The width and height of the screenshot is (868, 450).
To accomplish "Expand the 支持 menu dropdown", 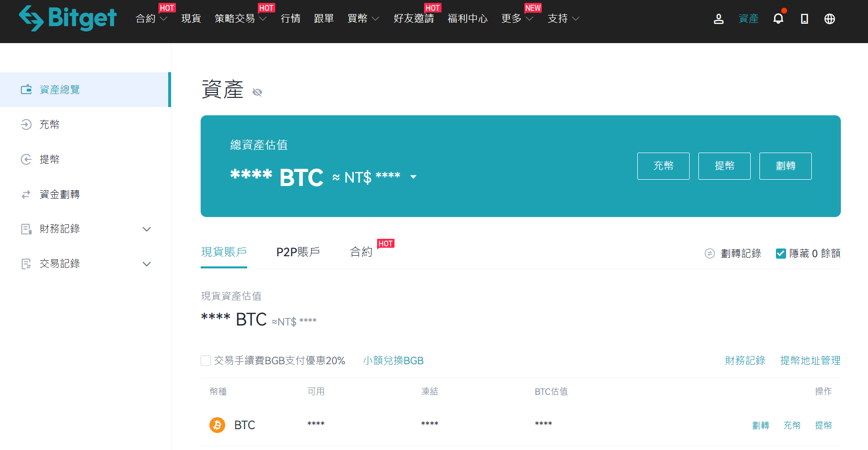I will [576, 19].
